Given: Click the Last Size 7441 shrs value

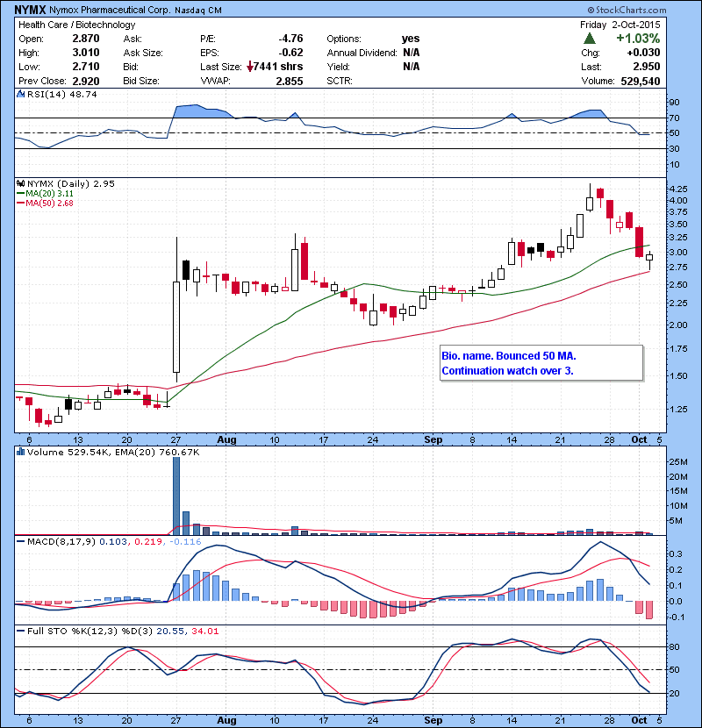Looking at the screenshot, I should 278,67.
